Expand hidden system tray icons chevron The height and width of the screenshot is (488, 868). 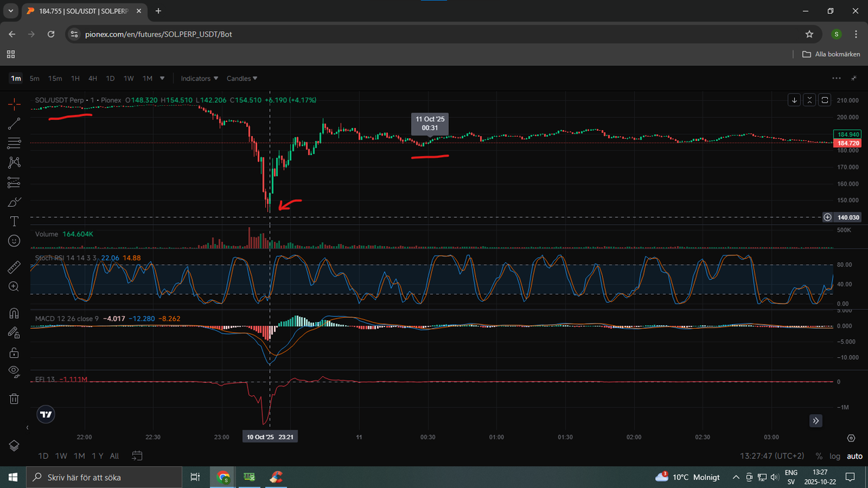click(736, 477)
